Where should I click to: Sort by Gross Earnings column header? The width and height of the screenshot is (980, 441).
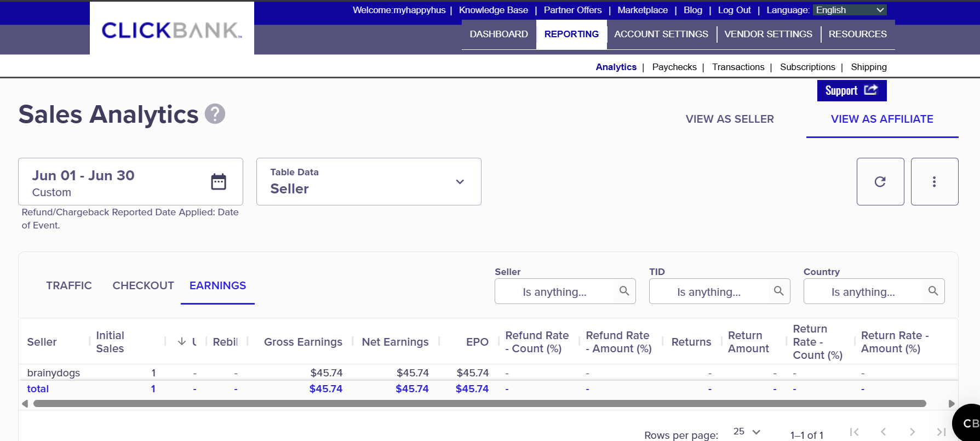303,342
